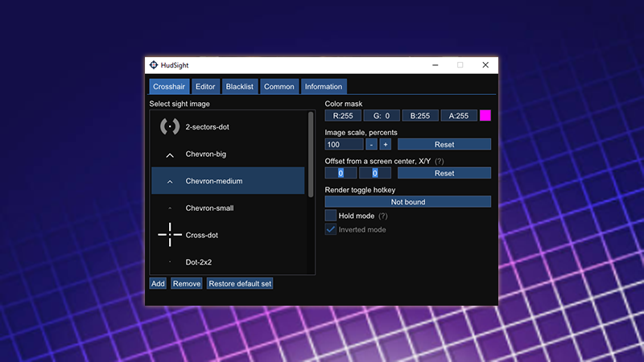Click the HudSight logo in title bar
This screenshot has height=362, width=644.
[153, 65]
